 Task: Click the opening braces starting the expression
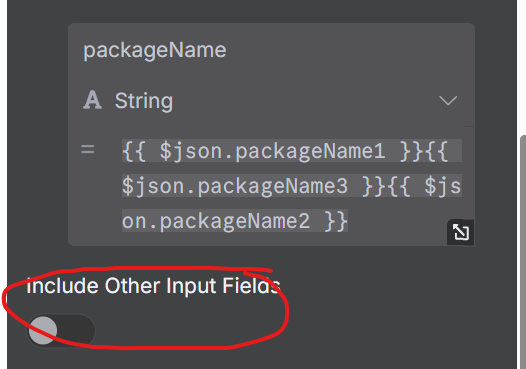tap(134, 151)
